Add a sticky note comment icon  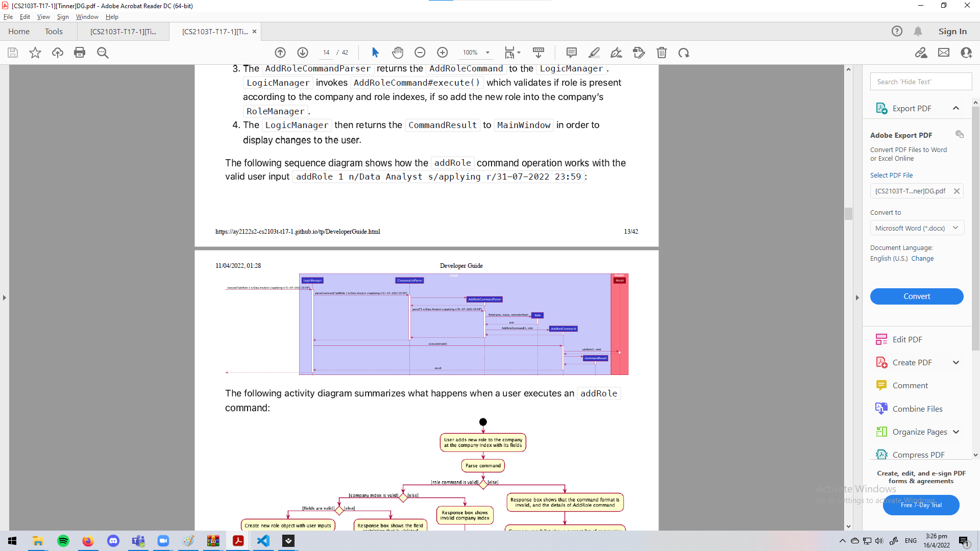571,53
